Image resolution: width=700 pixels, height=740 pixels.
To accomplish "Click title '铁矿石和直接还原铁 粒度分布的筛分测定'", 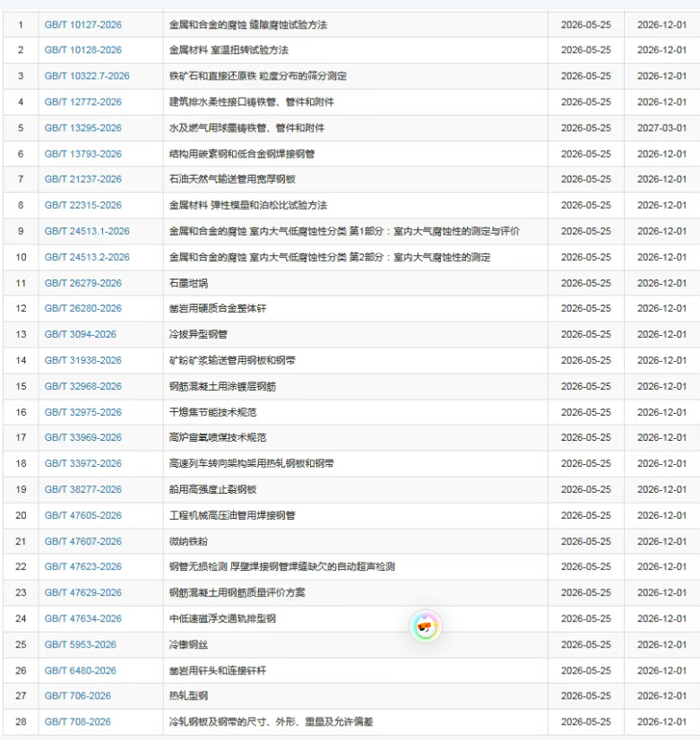I will (x=258, y=75).
